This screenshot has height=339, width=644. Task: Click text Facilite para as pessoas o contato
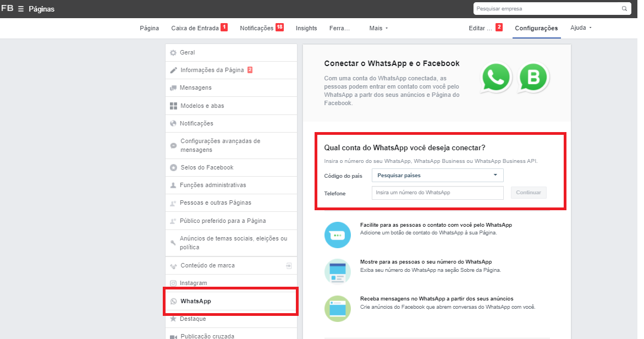coord(436,225)
